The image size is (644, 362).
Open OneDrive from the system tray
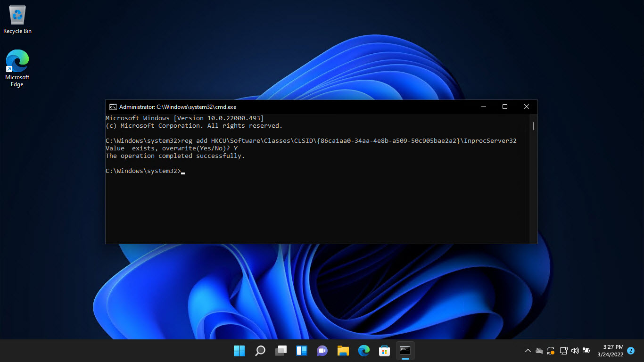tap(539, 351)
